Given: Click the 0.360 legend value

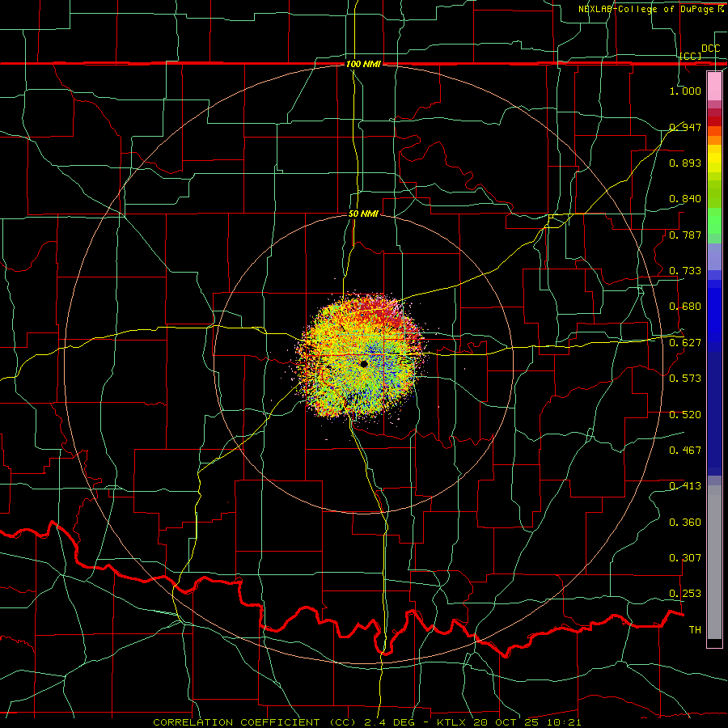Looking at the screenshot, I should [685, 523].
